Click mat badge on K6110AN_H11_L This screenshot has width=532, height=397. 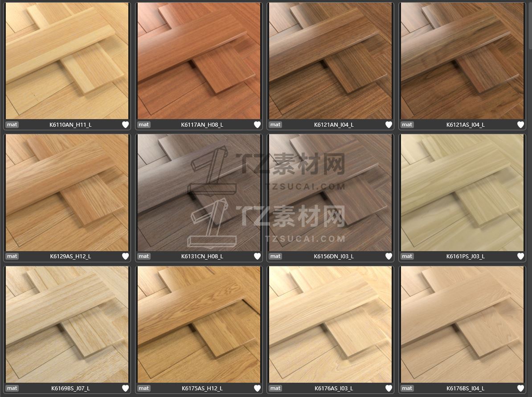12,124
